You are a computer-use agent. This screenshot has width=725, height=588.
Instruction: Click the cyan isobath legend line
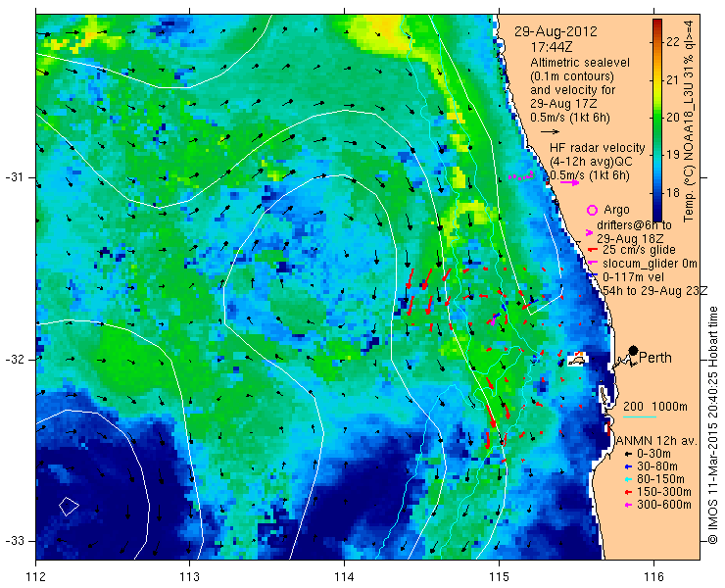coord(640,417)
